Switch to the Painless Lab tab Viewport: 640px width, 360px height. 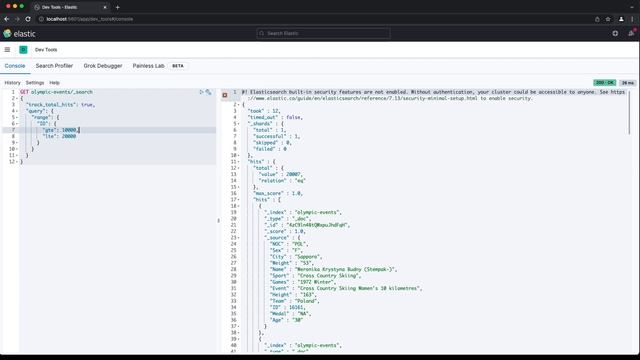pos(149,66)
